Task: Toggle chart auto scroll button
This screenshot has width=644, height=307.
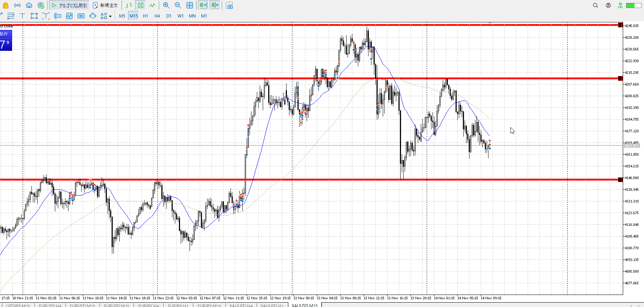Action: (x=203, y=5)
